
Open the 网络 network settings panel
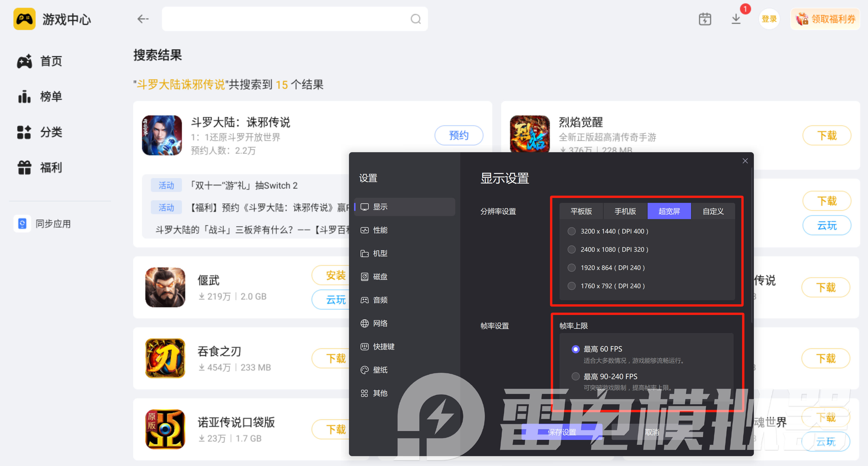pos(380,323)
